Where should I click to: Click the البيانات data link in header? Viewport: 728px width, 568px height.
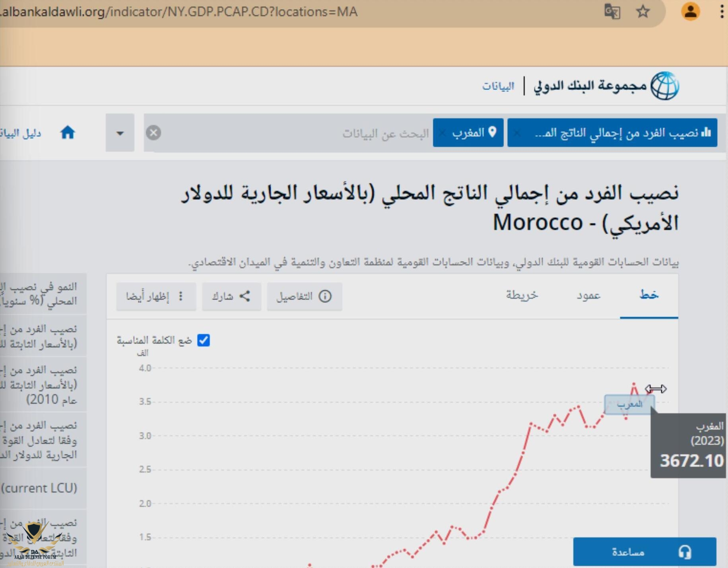(498, 86)
